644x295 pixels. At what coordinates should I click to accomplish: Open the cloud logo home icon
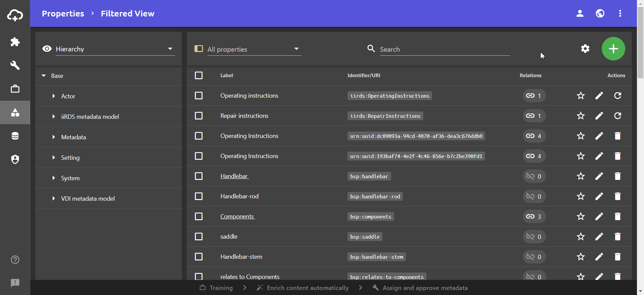pyautogui.click(x=15, y=15)
